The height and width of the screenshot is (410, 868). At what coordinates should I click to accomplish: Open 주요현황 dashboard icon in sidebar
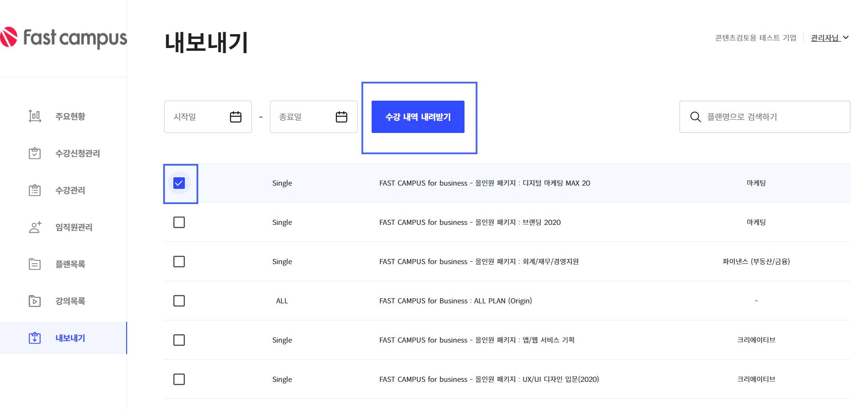(35, 116)
